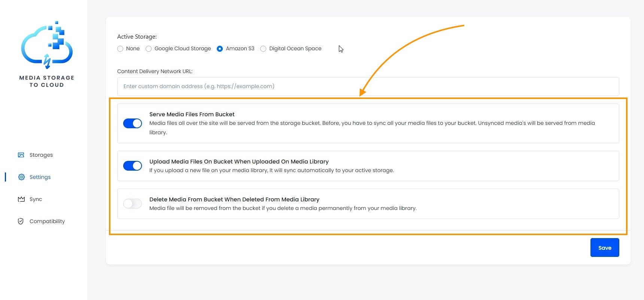Focus the Content Delivery Network URL field
Image resolution: width=644 pixels, height=300 pixels.
368,86
